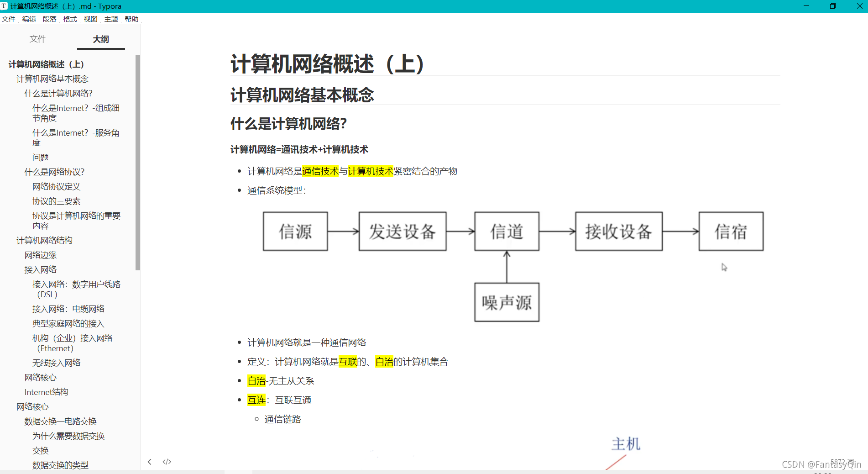Go to outline item 接入网络: 电缆网络
The width and height of the screenshot is (868, 474).
click(x=68, y=309)
